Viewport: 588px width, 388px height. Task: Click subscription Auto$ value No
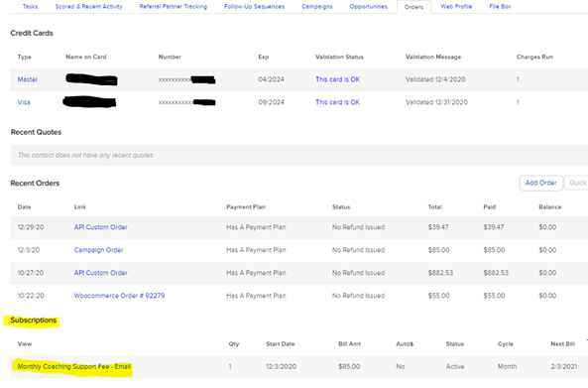click(401, 366)
